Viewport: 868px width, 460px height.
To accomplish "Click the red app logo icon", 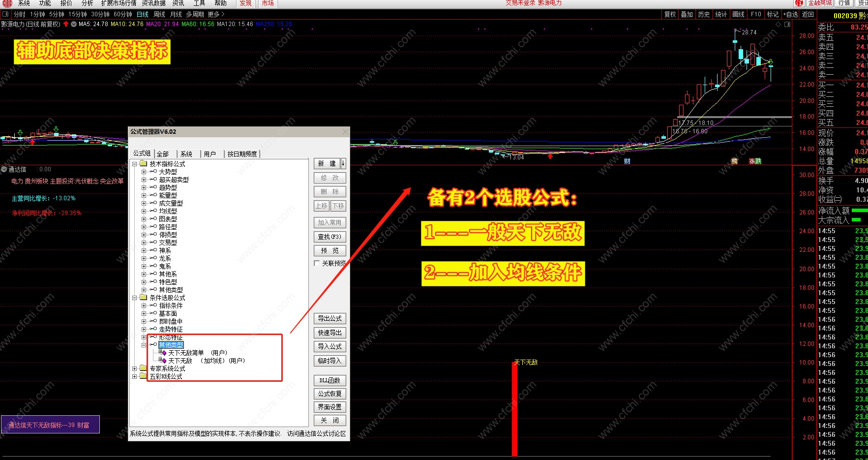I will [7, 3].
